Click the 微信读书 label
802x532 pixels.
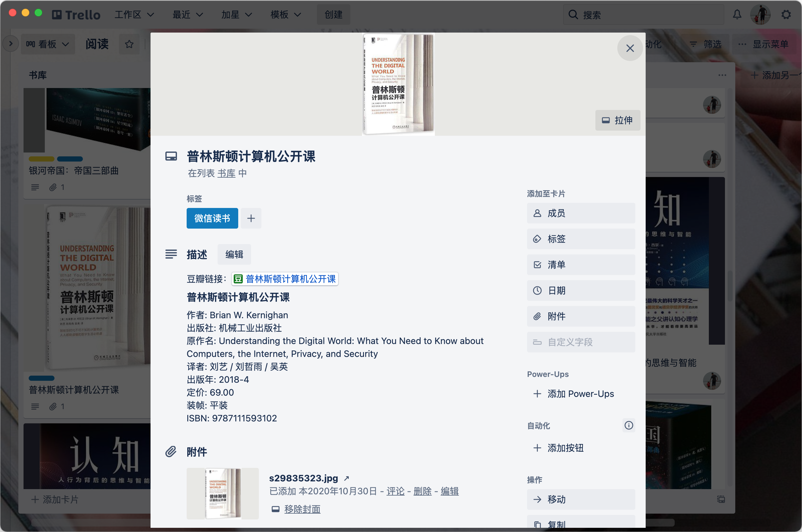[x=212, y=218]
